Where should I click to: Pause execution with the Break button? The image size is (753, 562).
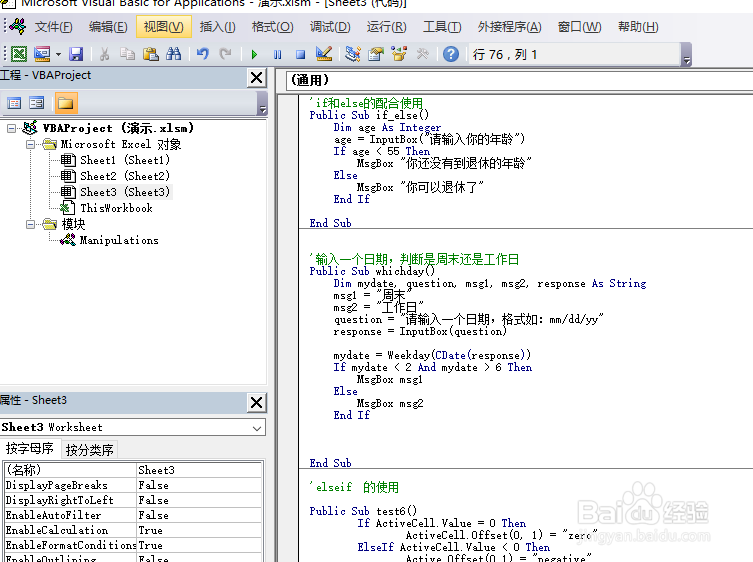point(278,54)
